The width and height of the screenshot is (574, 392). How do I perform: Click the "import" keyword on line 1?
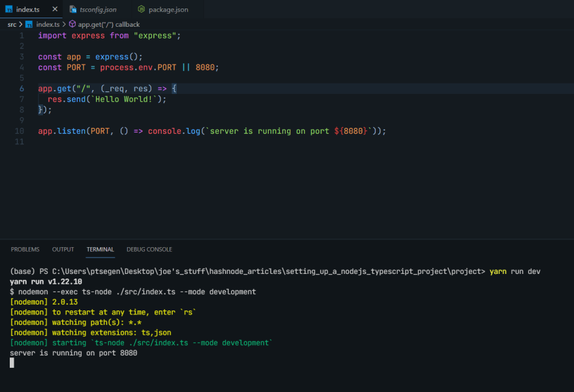pyautogui.click(x=52, y=35)
